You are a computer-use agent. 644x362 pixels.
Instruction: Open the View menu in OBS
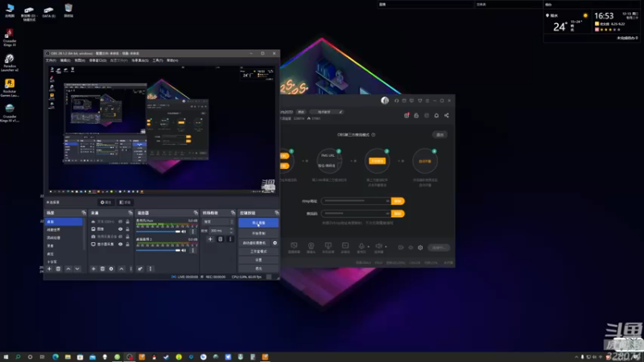80,60
